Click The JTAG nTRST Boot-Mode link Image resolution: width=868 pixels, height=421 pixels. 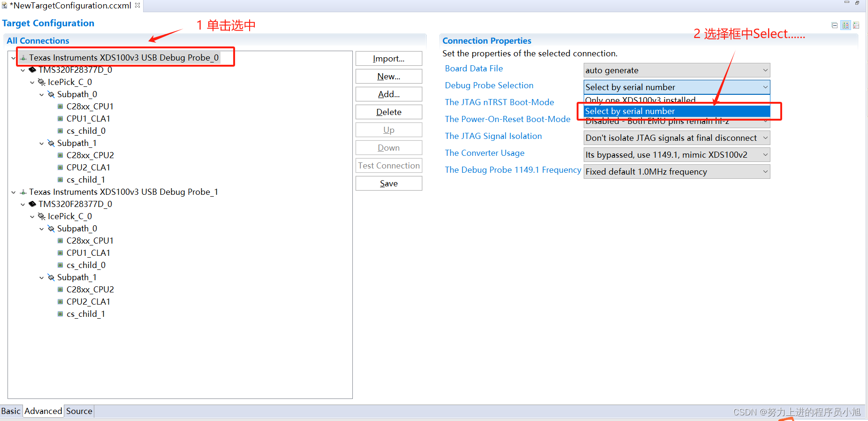pos(500,102)
